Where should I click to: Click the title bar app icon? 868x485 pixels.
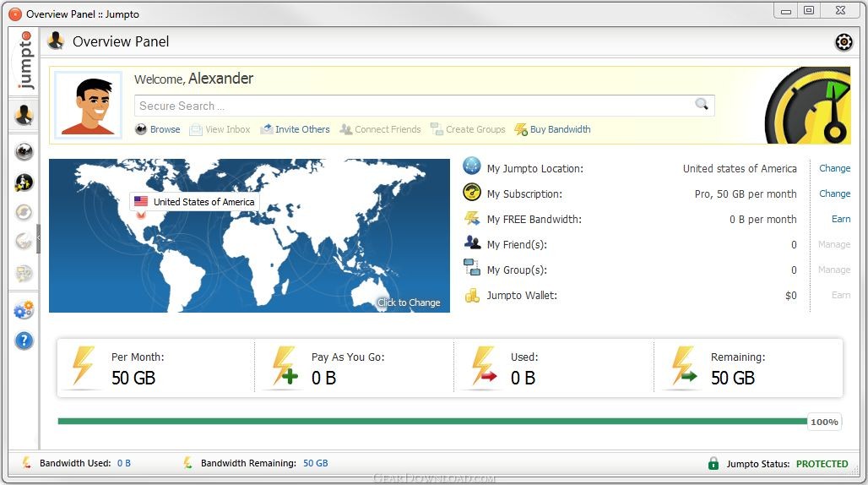tap(15, 14)
